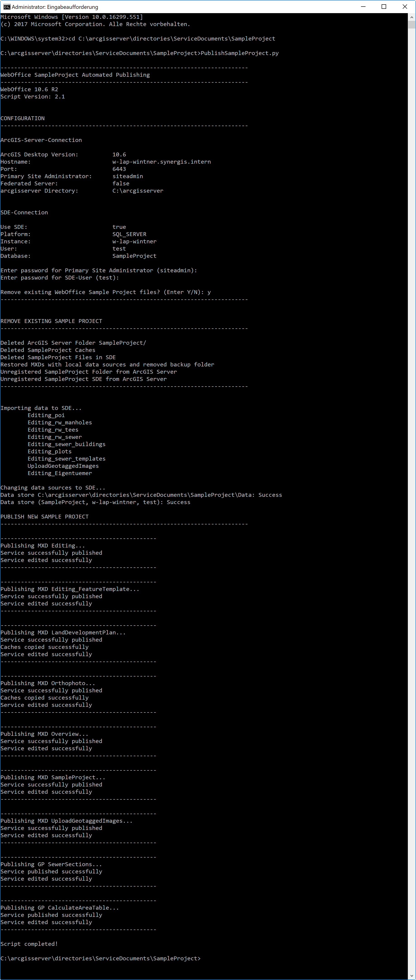The width and height of the screenshot is (416, 980).
Task: Click the text Editing_rw_manholes in the import list
Action: pos(59,422)
